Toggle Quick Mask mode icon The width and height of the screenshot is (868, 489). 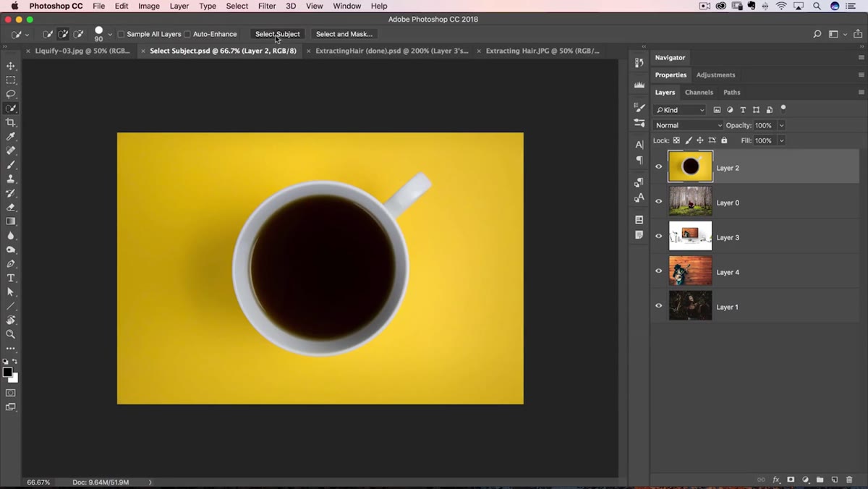[x=11, y=393]
